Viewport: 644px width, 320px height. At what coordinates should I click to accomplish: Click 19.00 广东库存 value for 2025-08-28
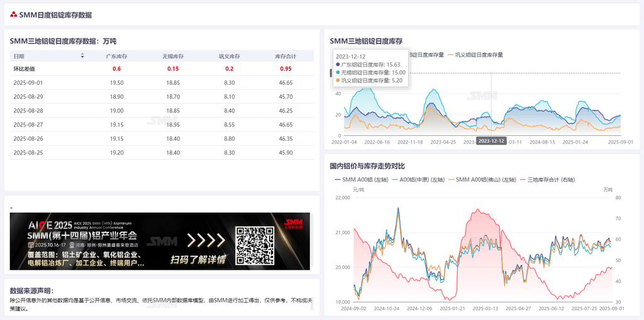[x=116, y=111]
